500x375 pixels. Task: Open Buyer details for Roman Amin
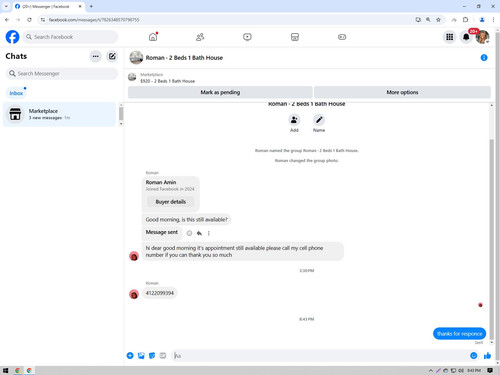[x=171, y=202]
